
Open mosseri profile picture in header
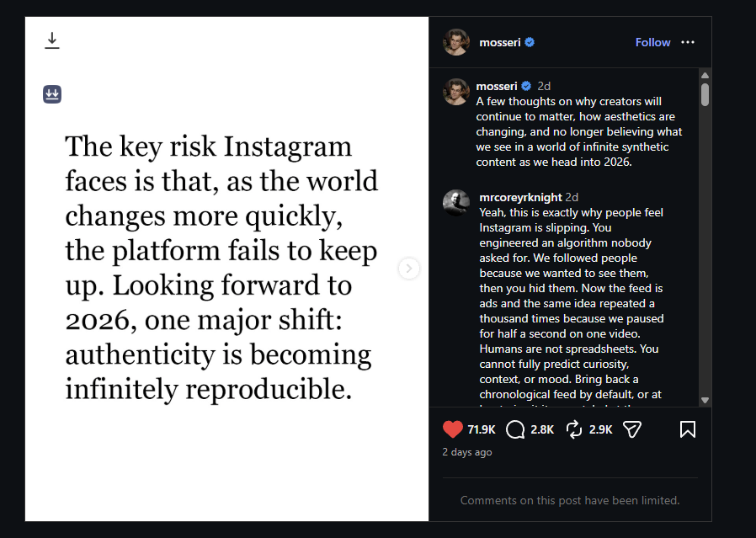click(x=456, y=42)
